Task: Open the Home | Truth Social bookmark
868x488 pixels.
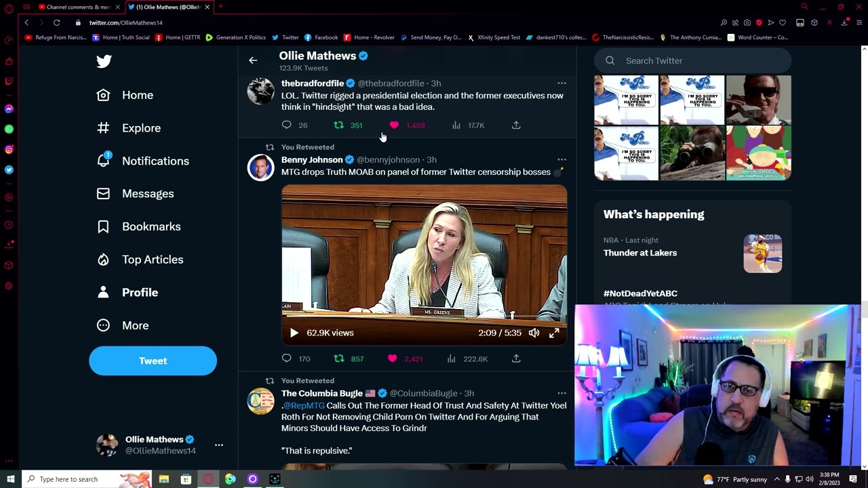Action: tap(121, 37)
